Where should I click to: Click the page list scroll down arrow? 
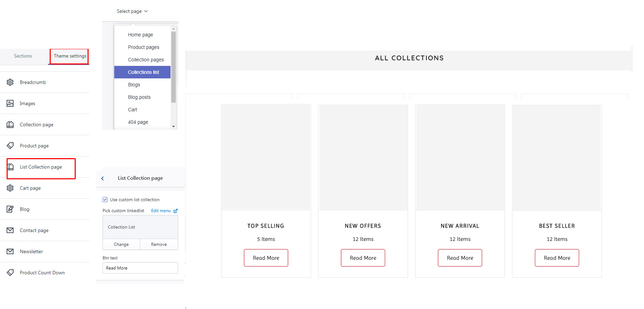click(x=174, y=127)
